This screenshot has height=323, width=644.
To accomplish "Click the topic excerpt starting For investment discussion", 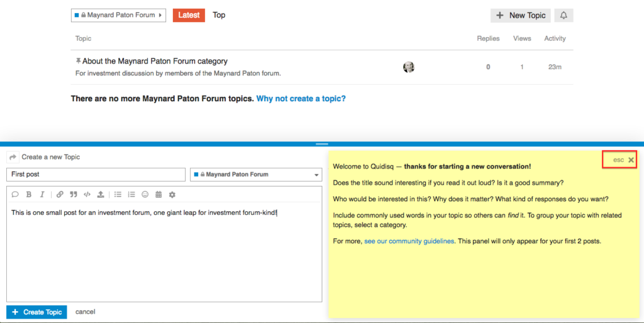I will pyautogui.click(x=178, y=74).
